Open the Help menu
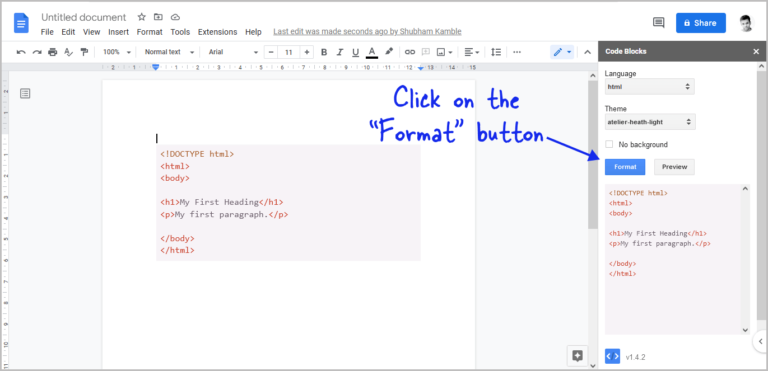Screen dimensions: 768x371 point(253,32)
